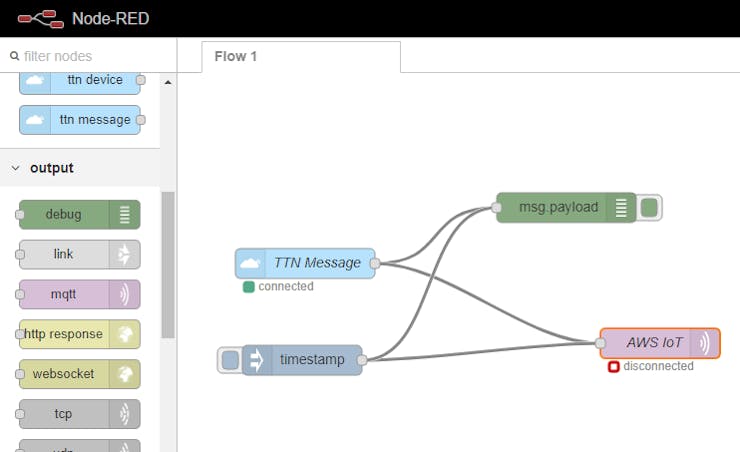This screenshot has width=740, height=452.
Task: Select the timestamp inject node
Action: [x=302, y=360]
